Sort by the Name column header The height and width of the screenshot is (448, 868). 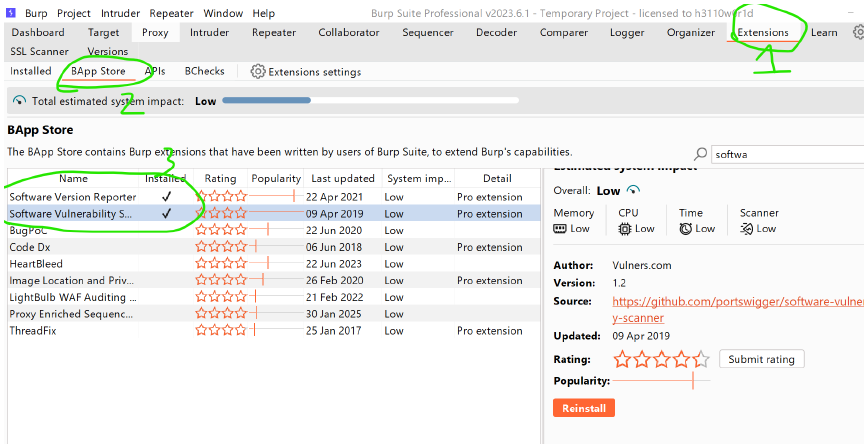click(73, 178)
